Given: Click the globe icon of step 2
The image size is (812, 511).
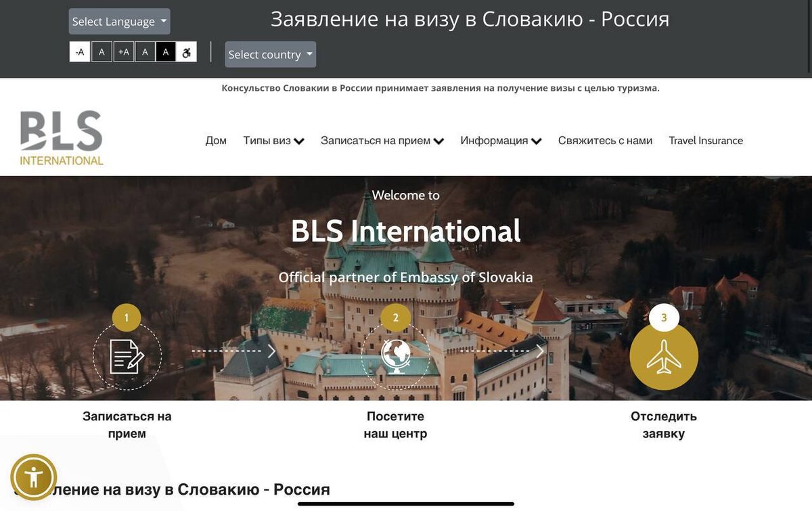Looking at the screenshot, I should pos(396,356).
